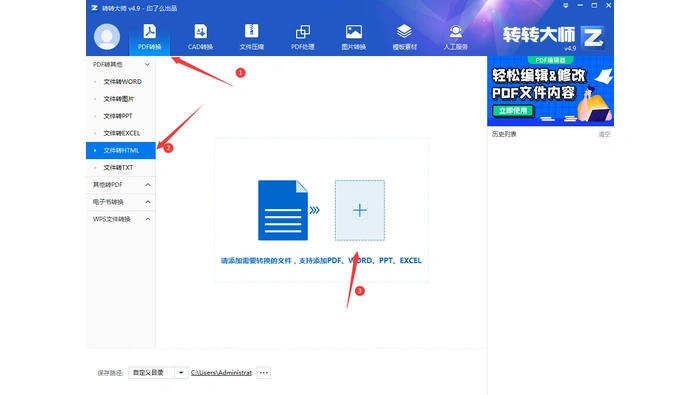700x395 pixels.
Task: Select 文件转WORD option
Action: (121, 82)
